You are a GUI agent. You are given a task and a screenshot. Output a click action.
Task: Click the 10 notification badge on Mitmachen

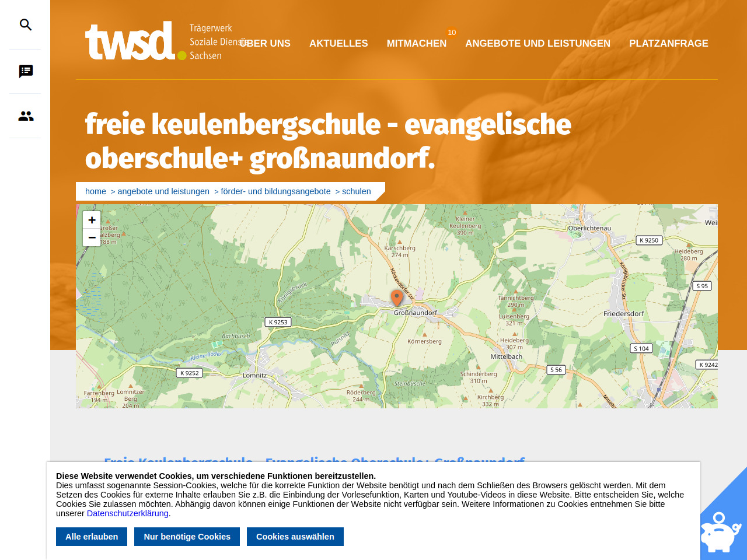pyautogui.click(x=452, y=33)
